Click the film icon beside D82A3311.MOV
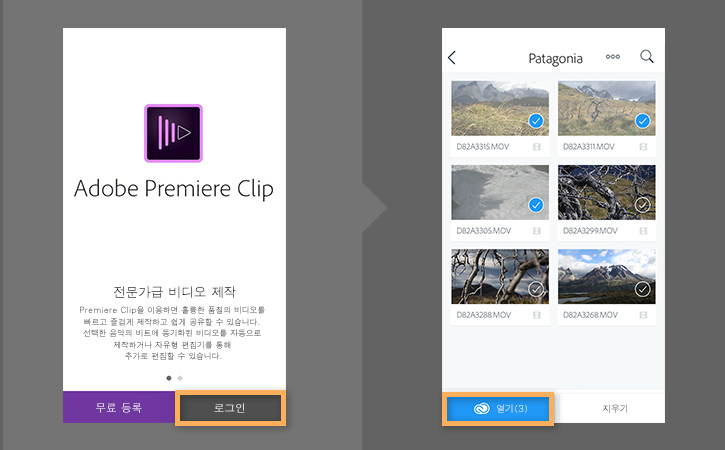Viewport: 725px width, 450px height. 643,147
